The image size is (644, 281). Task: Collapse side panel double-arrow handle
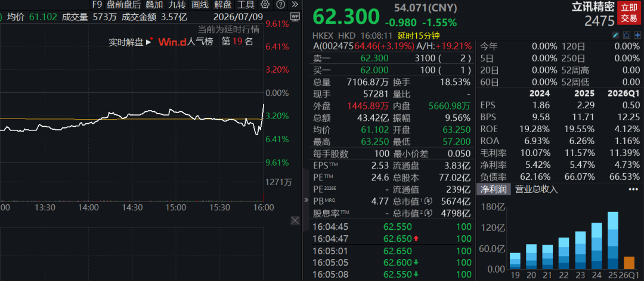[305, 200]
